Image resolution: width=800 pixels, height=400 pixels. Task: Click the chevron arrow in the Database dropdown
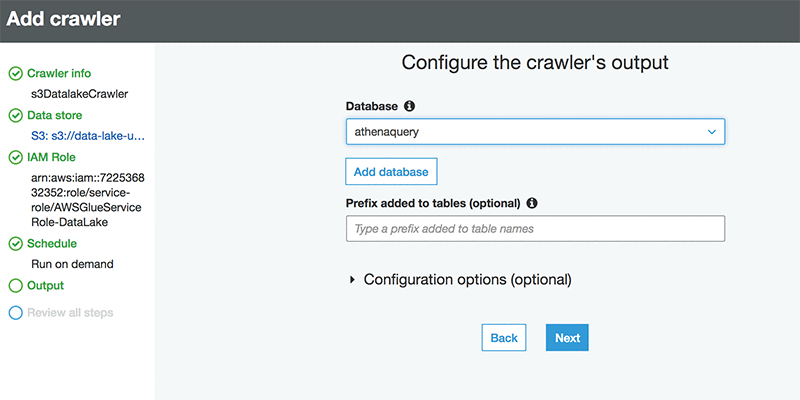point(712,132)
